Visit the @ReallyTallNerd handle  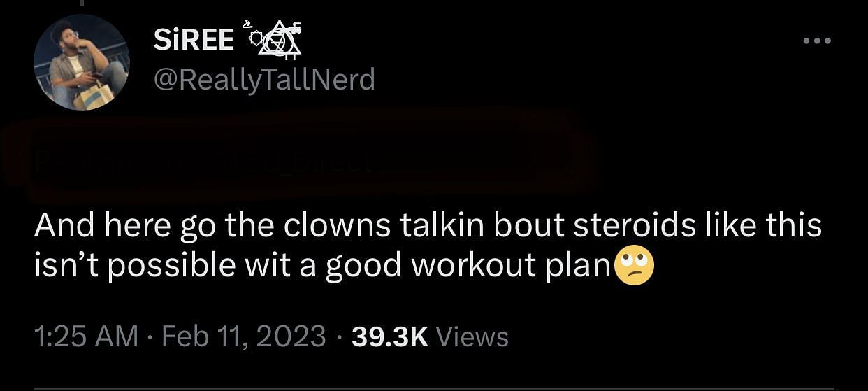(x=263, y=79)
